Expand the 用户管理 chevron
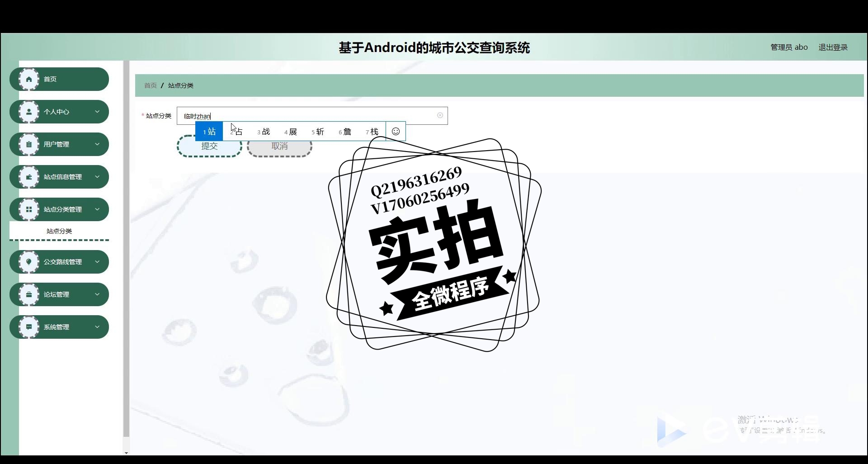This screenshot has width=868, height=464. click(97, 144)
